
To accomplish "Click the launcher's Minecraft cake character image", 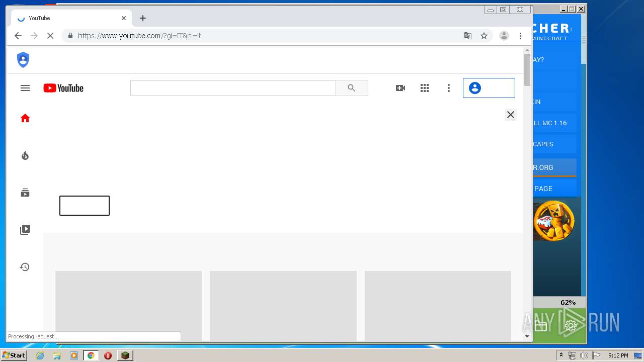I will click(554, 221).
